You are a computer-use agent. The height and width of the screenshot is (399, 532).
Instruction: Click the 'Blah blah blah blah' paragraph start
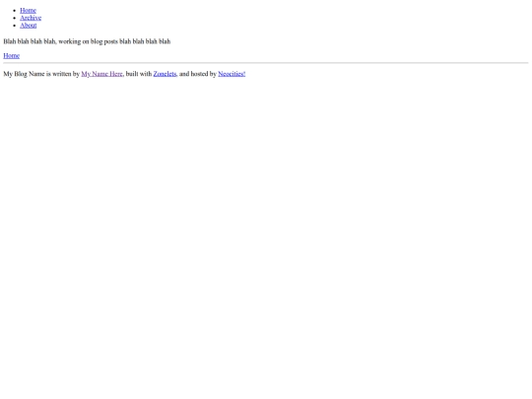30,41
